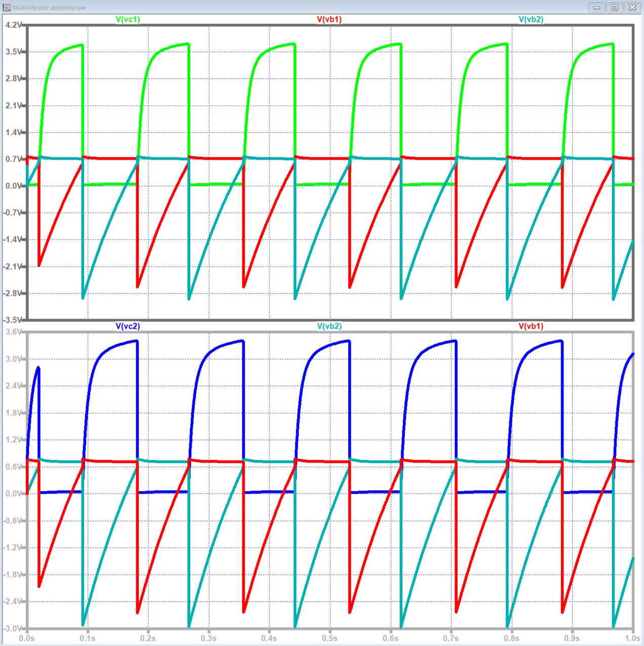Viewport: 644px width, 646px height.
Task: Click the 0.8s time axis label
Action: point(511,638)
